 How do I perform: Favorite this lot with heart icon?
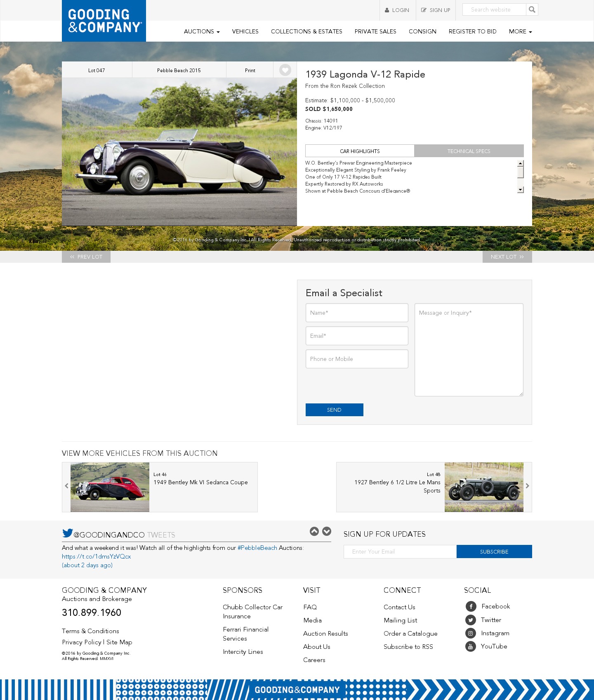click(285, 70)
